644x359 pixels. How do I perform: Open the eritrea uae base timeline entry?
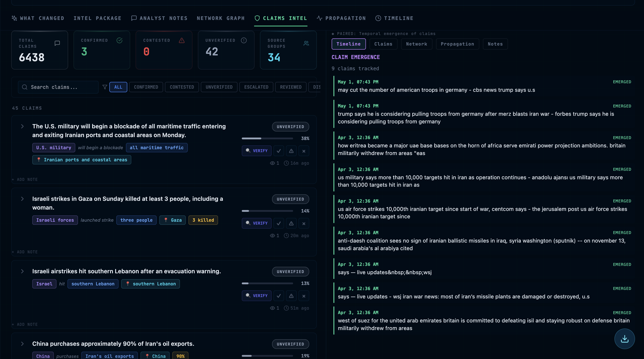483,145
